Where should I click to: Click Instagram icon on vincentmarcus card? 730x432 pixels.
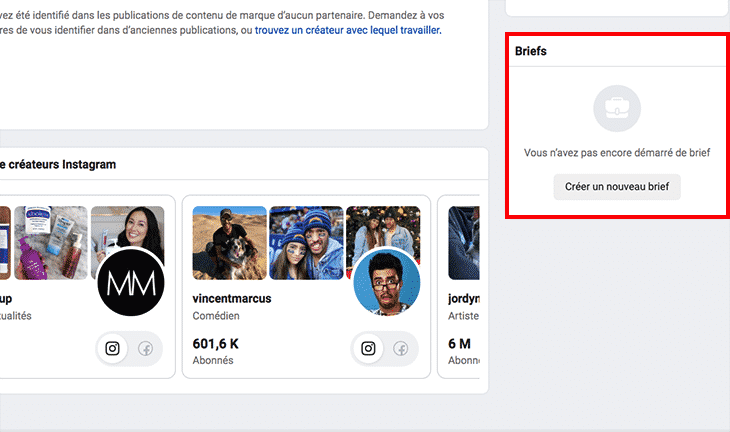pyautogui.click(x=368, y=348)
